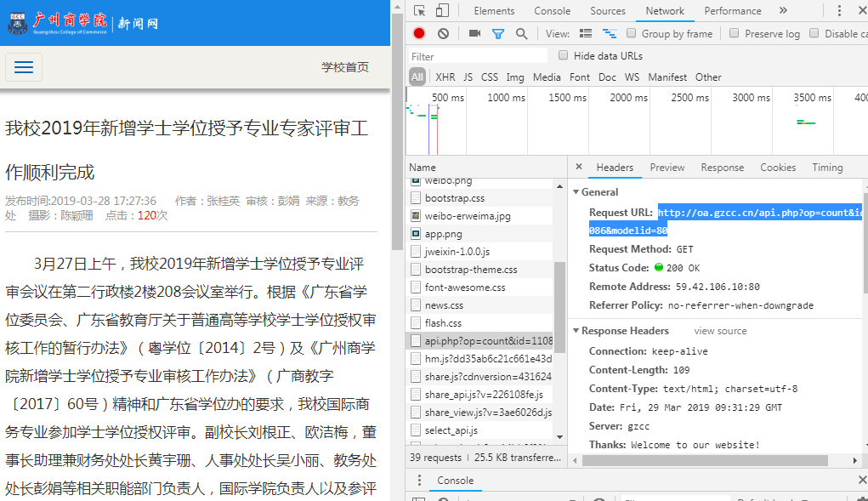Open the hamburger menu on webpage
Image resolution: width=868 pixels, height=501 pixels.
[24, 67]
